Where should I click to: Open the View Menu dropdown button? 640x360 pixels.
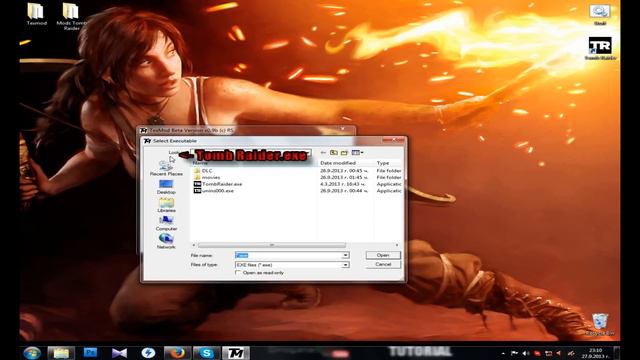click(358, 153)
